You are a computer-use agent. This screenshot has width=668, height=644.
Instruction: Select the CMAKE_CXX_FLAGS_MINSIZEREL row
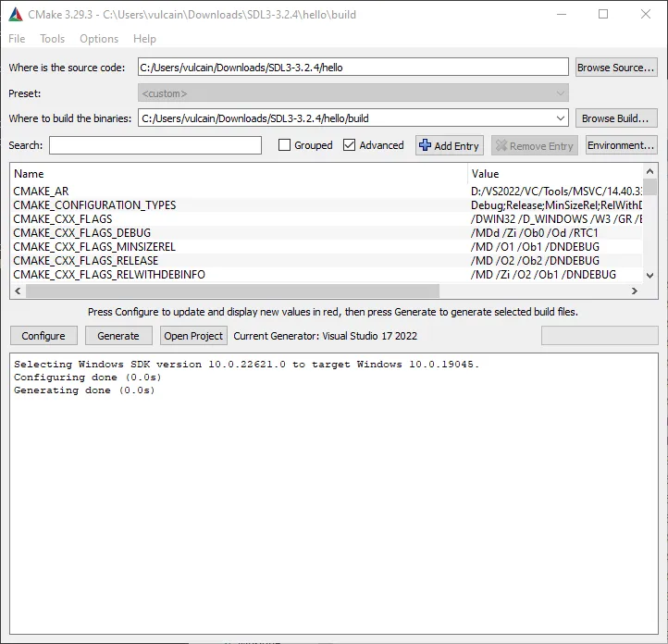click(326, 247)
